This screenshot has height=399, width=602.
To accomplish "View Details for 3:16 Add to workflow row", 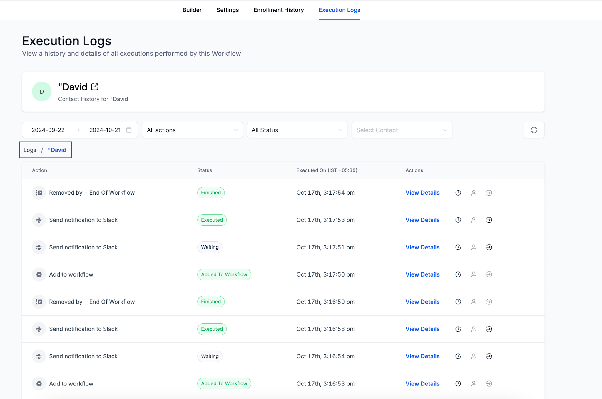I will (422, 384).
